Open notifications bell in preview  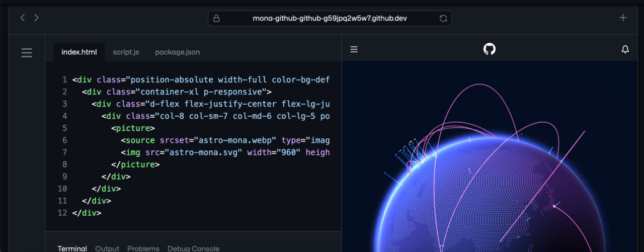pyautogui.click(x=625, y=49)
